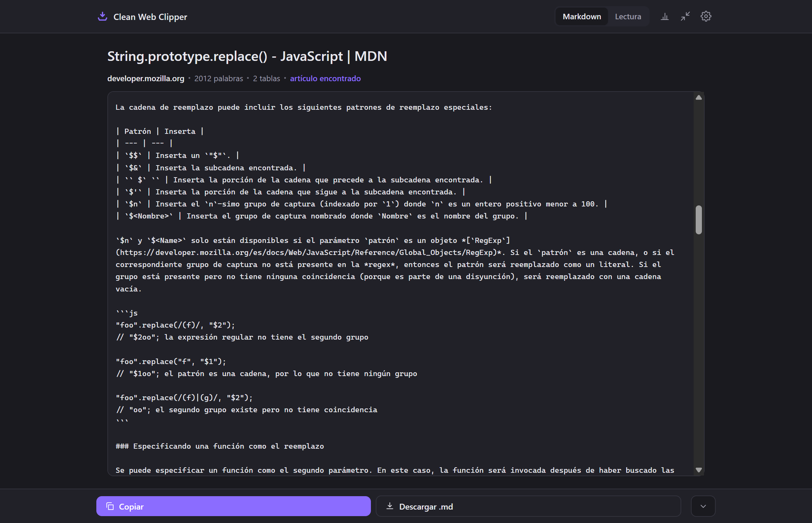Click the '`$n`' table row about grupo de captura

[361, 204]
